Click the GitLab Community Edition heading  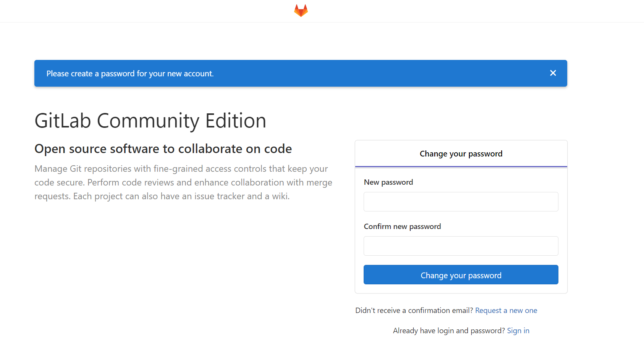click(x=150, y=121)
